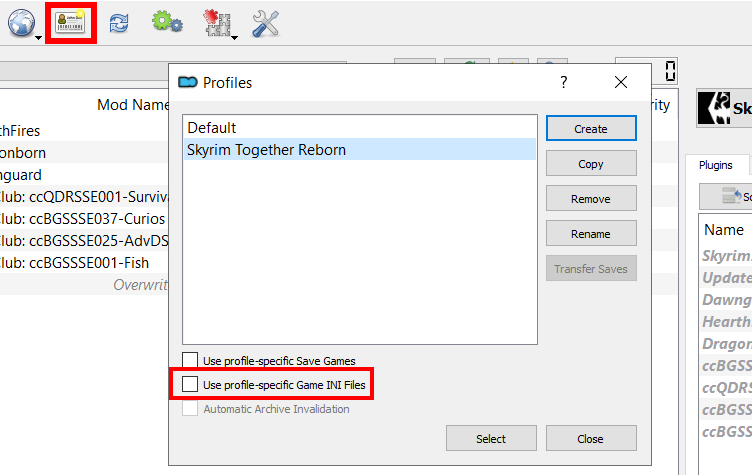Open the Executables gears icon
Viewport: 752px width, 475px height.
[x=166, y=23]
